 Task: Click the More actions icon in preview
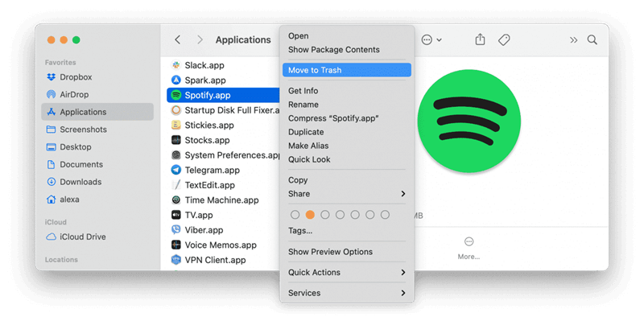point(469,241)
